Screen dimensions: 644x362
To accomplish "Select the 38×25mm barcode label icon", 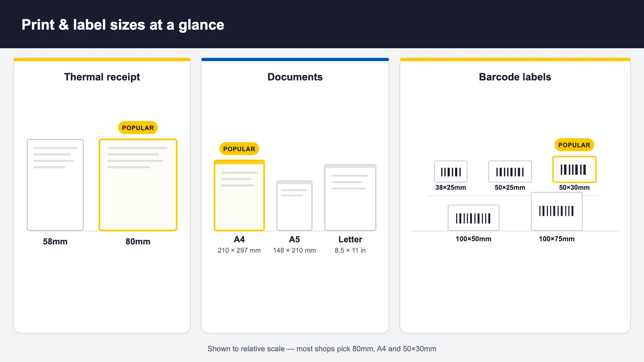I will point(451,172).
